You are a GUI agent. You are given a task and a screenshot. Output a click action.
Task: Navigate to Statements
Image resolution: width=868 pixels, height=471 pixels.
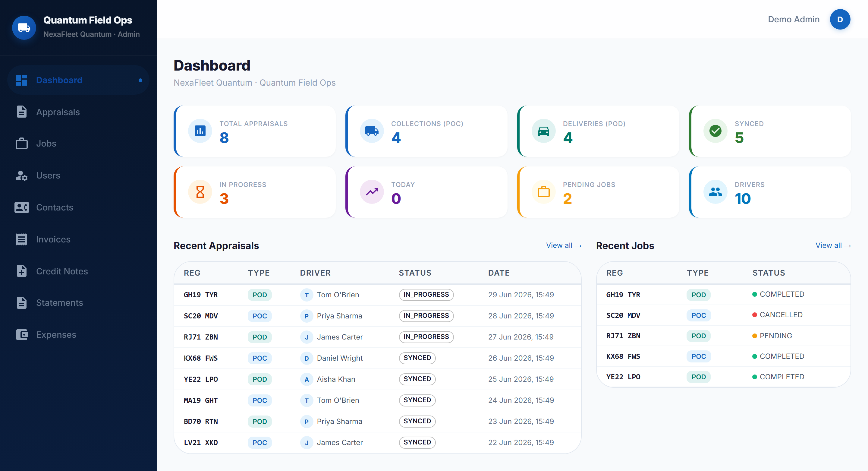(x=78, y=303)
